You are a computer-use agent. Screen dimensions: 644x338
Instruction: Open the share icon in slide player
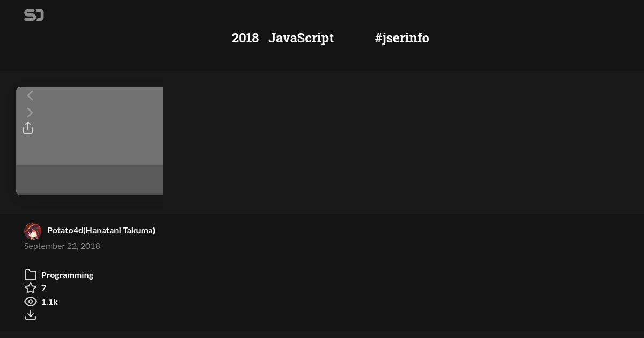click(x=28, y=128)
